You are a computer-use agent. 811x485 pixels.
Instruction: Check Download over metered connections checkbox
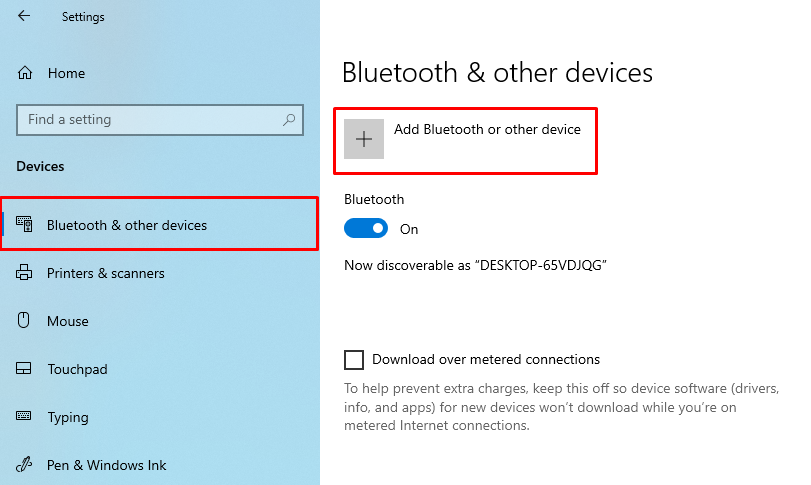[x=354, y=359]
